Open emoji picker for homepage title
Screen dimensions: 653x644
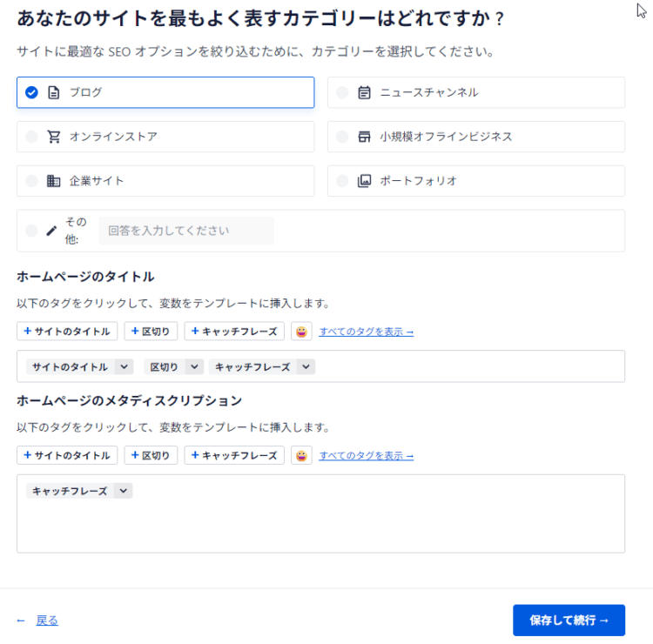301,332
